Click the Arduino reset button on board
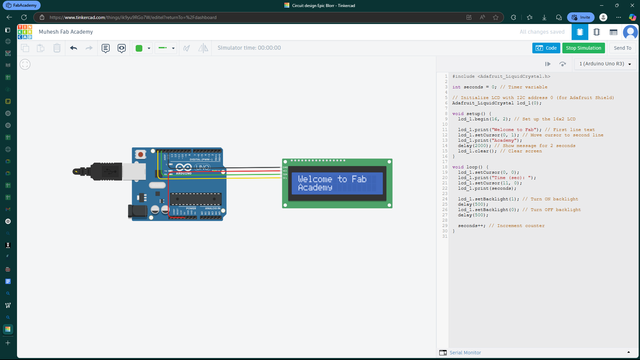Viewport: 640px width, 360px height. click(x=141, y=154)
